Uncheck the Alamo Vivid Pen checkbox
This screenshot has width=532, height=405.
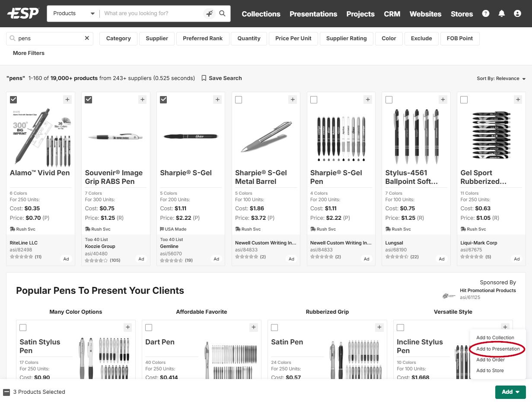click(x=13, y=100)
